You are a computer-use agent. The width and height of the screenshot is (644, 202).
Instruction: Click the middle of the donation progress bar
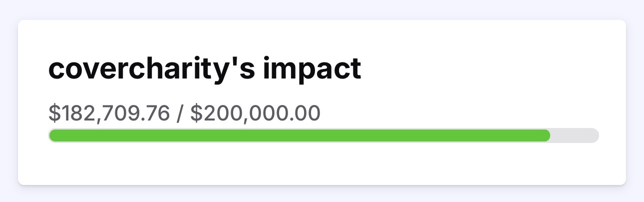(323, 135)
